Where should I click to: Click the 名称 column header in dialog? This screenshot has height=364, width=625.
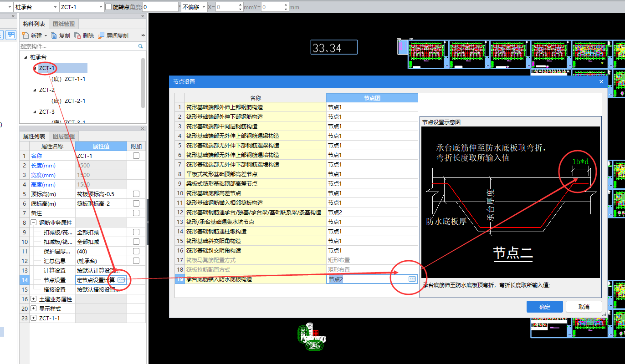256,98
